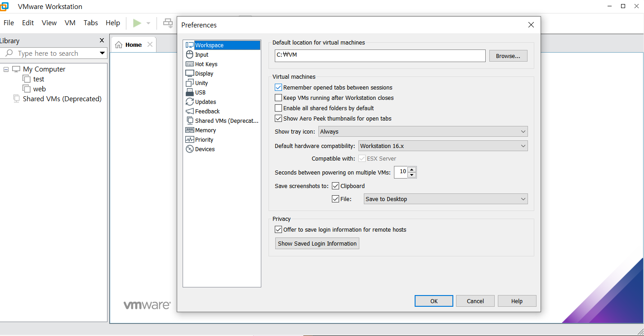Screen dimensions: 644x336
Task: Toggle Remember opened tabs between sessions
Action: pos(278,87)
